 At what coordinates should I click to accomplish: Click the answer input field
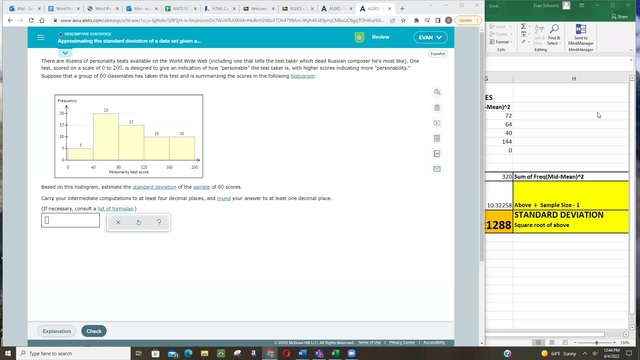(70, 220)
